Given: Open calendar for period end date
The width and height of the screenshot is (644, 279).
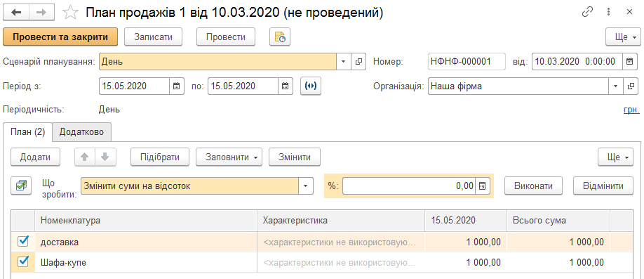Looking at the screenshot, I should click(286, 86).
